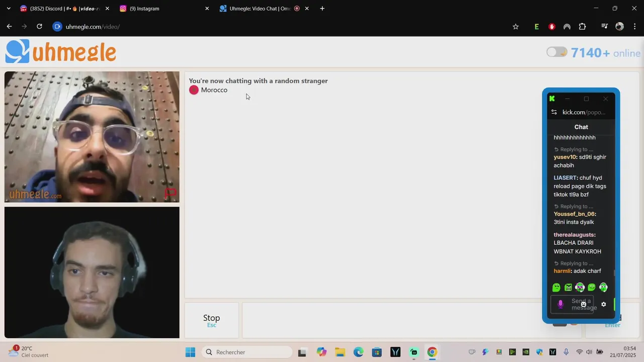The image size is (644, 362).
Task: Close the Discord browser tab
Action: point(107,9)
